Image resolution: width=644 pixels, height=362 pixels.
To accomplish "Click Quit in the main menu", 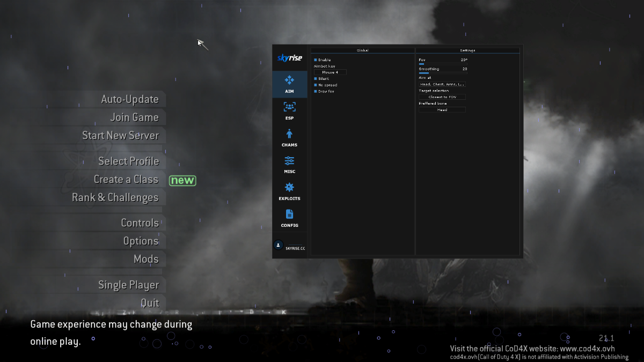I will tap(150, 304).
